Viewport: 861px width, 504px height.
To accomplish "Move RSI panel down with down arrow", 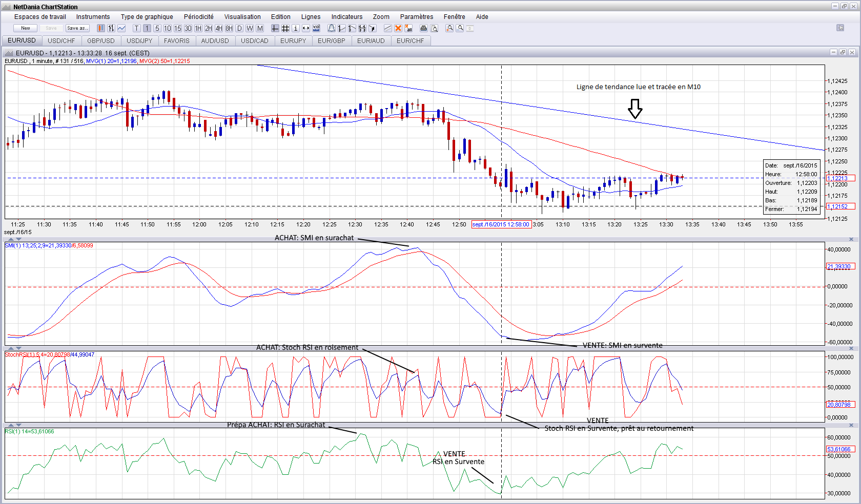I will click(19, 425).
